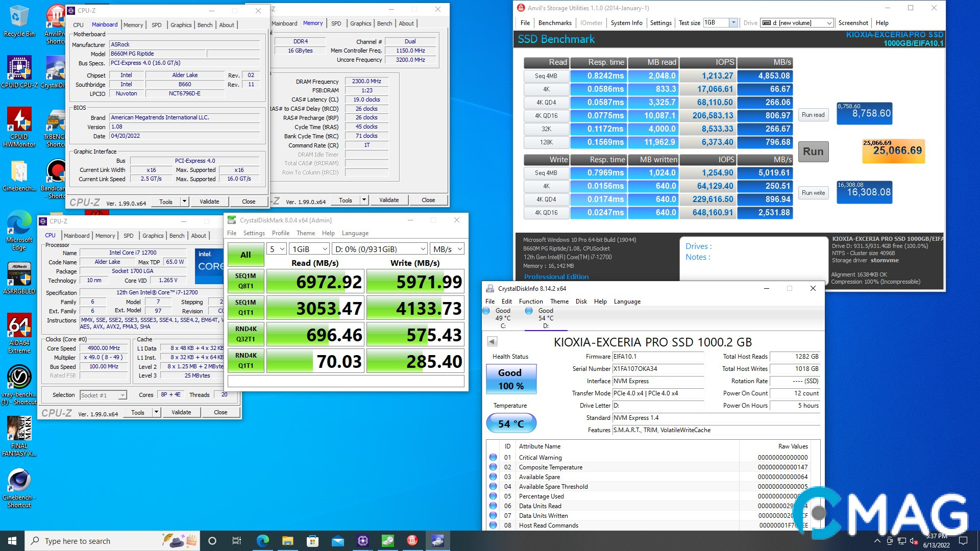This screenshot has height=551, width=980.
Task: Expand the 1GiB test size dropdown
Action: click(x=309, y=249)
